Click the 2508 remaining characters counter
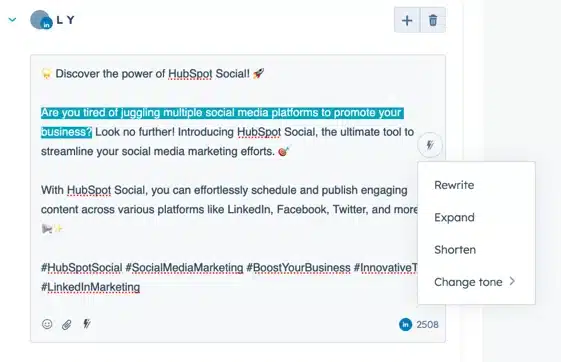The height and width of the screenshot is (362, 561). point(427,324)
